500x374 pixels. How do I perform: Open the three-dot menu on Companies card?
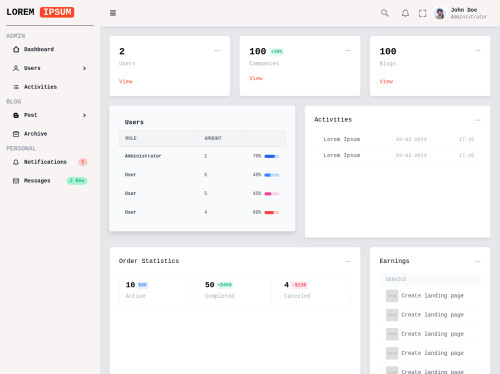347,51
